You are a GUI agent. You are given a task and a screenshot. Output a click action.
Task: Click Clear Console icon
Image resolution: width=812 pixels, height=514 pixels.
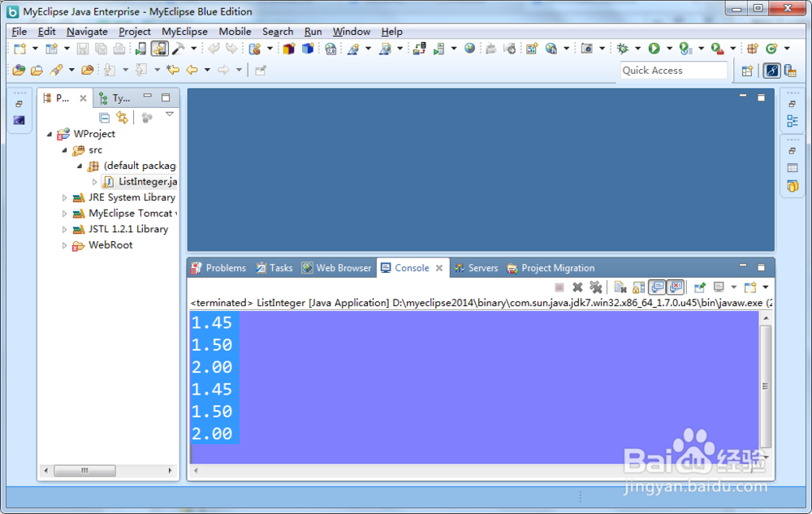(x=620, y=287)
